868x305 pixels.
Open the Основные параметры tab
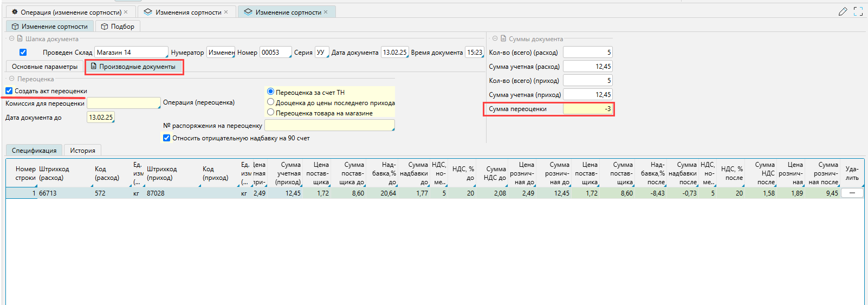click(44, 67)
